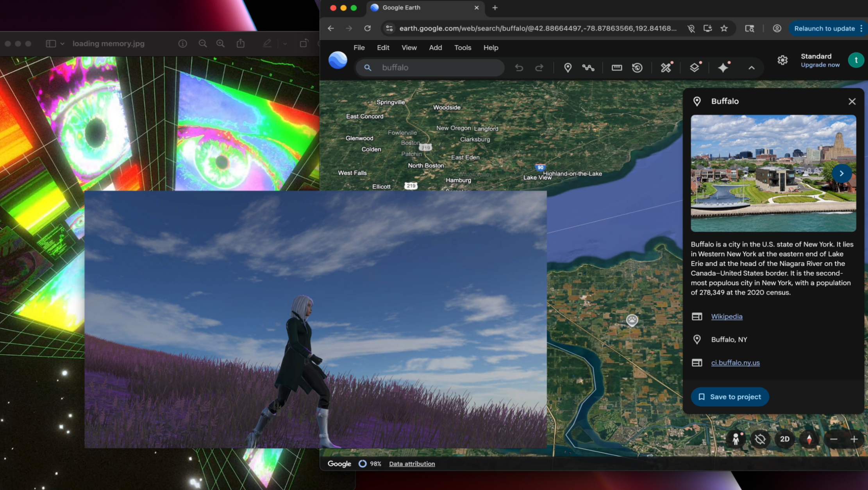Click Preview share icon
This screenshot has height=490, width=868.
(x=240, y=43)
